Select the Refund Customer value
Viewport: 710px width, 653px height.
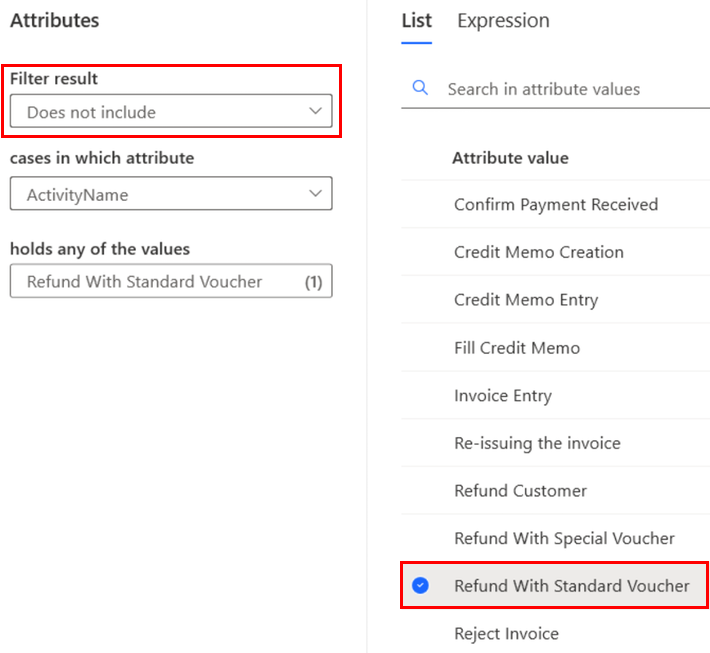click(x=520, y=491)
